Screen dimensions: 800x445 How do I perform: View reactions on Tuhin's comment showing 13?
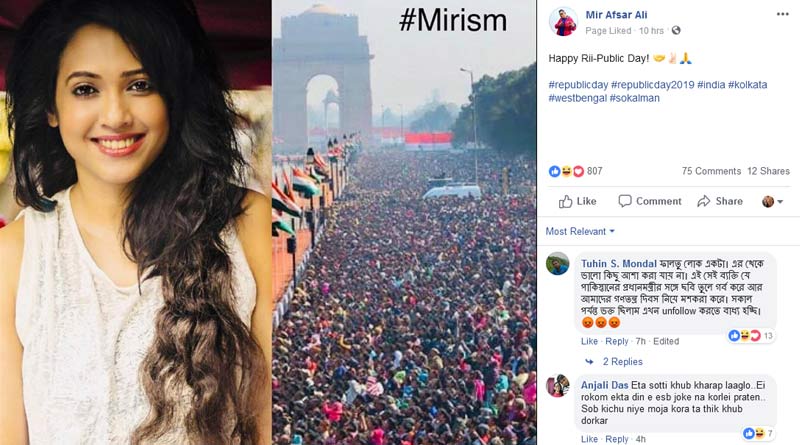(x=751, y=335)
